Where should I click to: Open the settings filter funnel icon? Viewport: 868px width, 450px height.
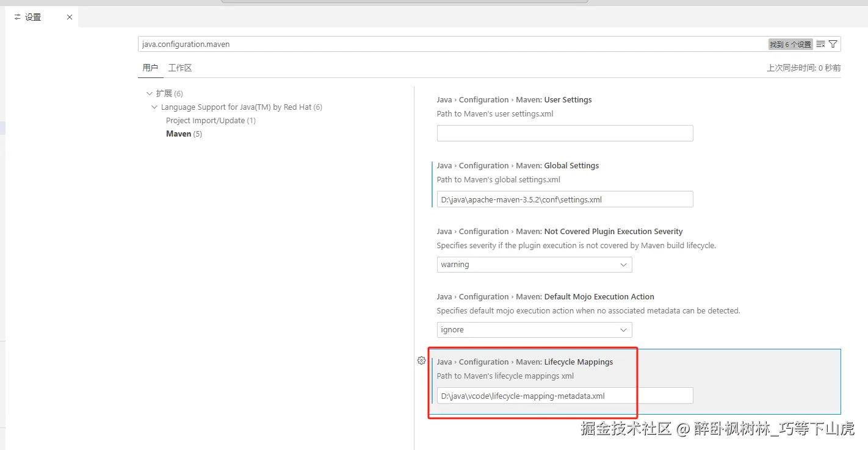tap(833, 44)
